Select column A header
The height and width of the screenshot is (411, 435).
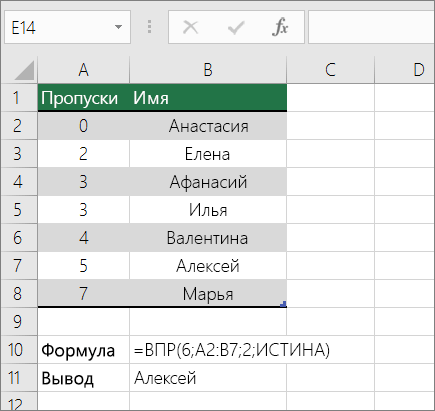click(83, 70)
